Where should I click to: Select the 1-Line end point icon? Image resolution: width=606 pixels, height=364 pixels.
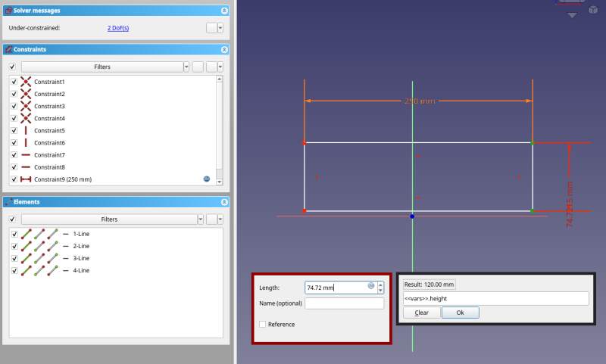pos(52,234)
